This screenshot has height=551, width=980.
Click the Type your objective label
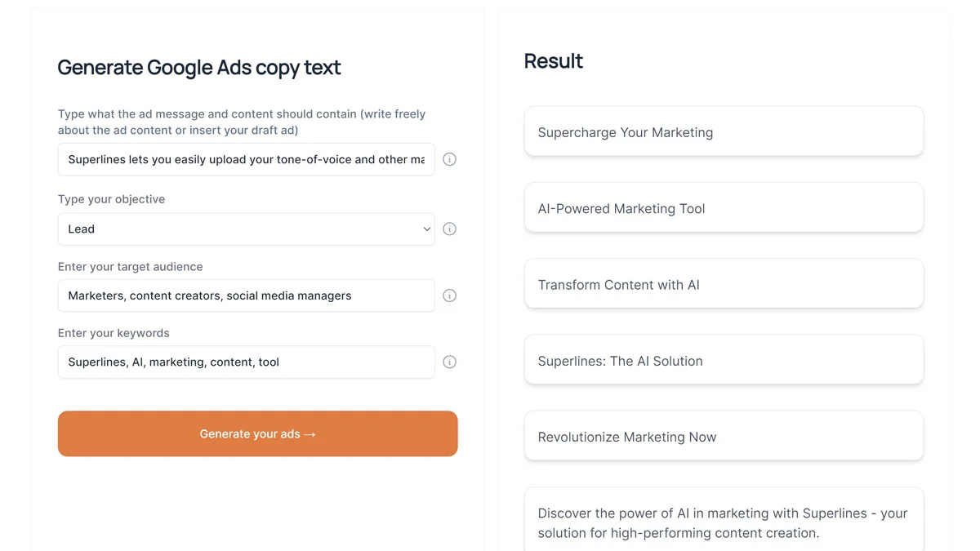(x=111, y=199)
